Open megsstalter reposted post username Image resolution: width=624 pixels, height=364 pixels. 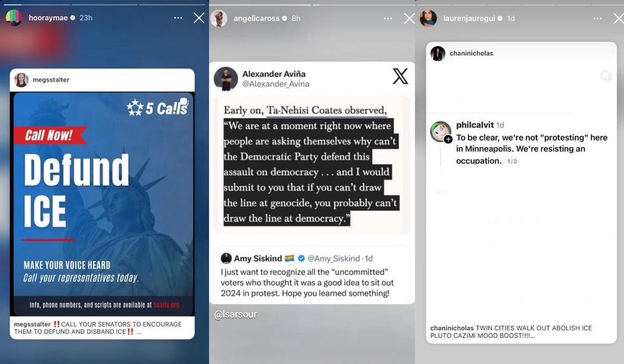[x=51, y=80]
